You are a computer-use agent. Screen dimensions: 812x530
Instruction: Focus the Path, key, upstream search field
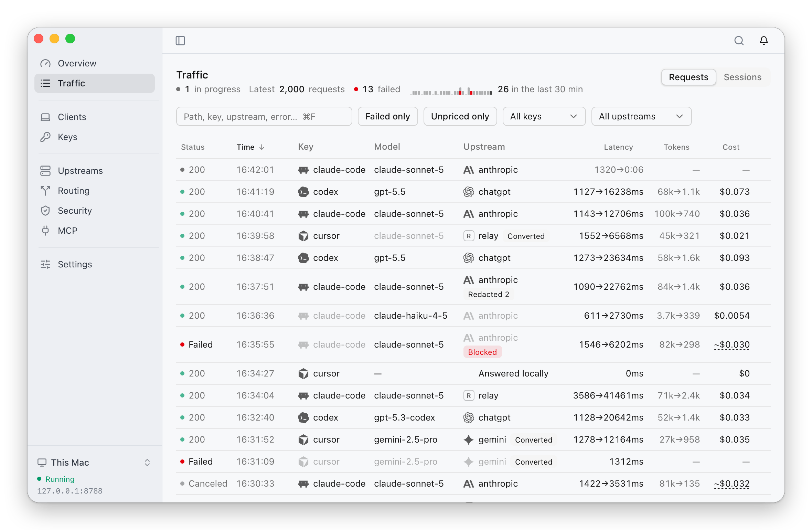(264, 116)
